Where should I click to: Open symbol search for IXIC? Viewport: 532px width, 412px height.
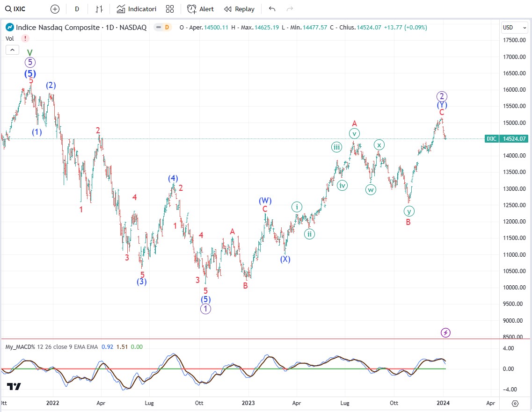coord(15,9)
